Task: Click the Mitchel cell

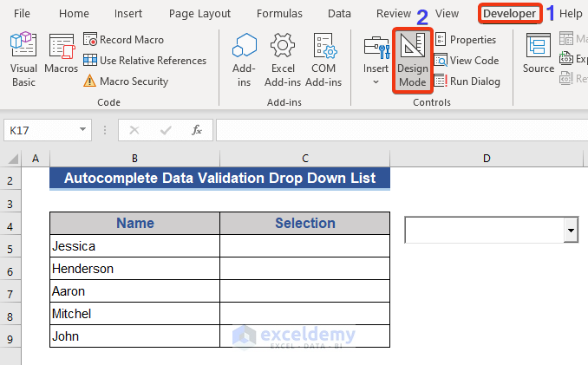Action: (135, 314)
